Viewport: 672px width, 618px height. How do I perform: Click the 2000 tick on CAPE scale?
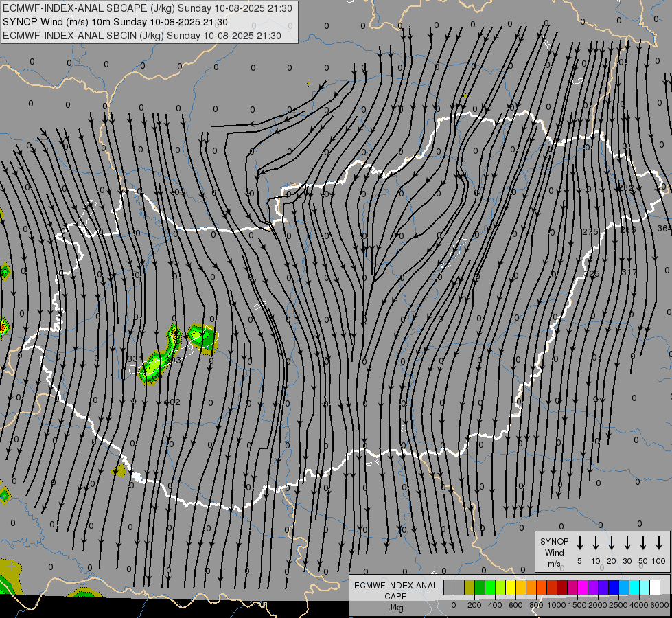pyautogui.click(x=598, y=605)
